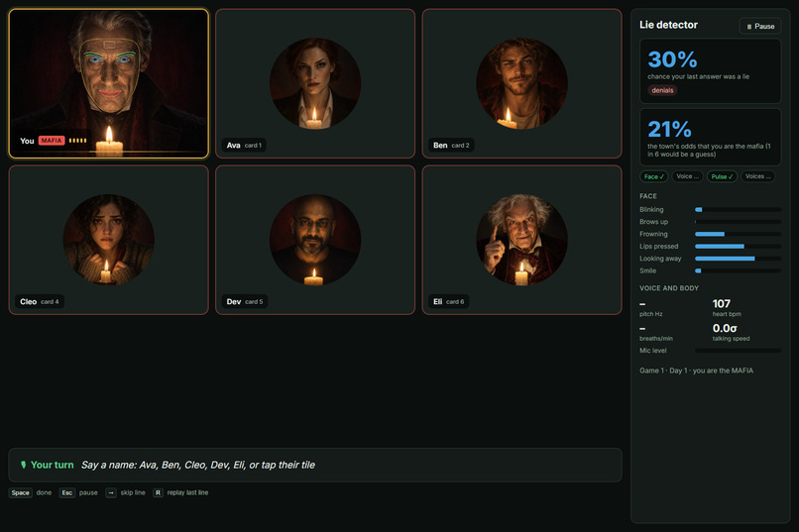The height and width of the screenshot is (532, 799).
Task: Click the denials tag
Action: coord(662,90)
